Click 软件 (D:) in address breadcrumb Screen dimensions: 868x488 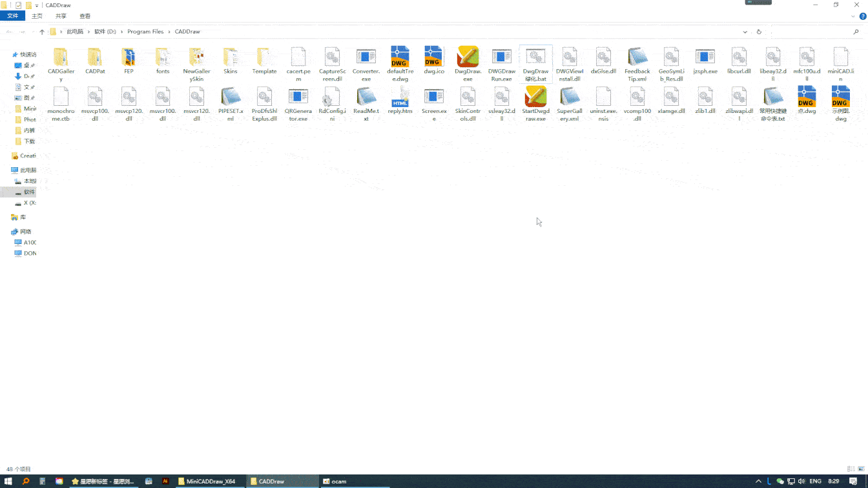coord(105,32)
